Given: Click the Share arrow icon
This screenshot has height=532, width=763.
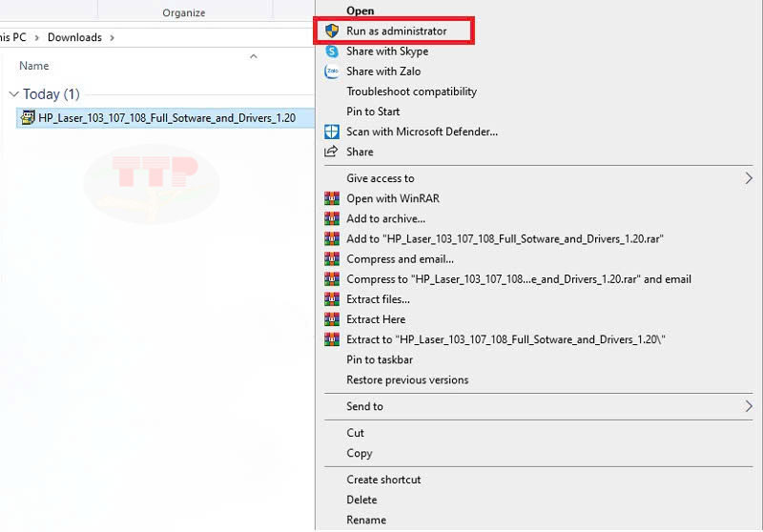Looking at the screenshot, I should coord(332,152).
